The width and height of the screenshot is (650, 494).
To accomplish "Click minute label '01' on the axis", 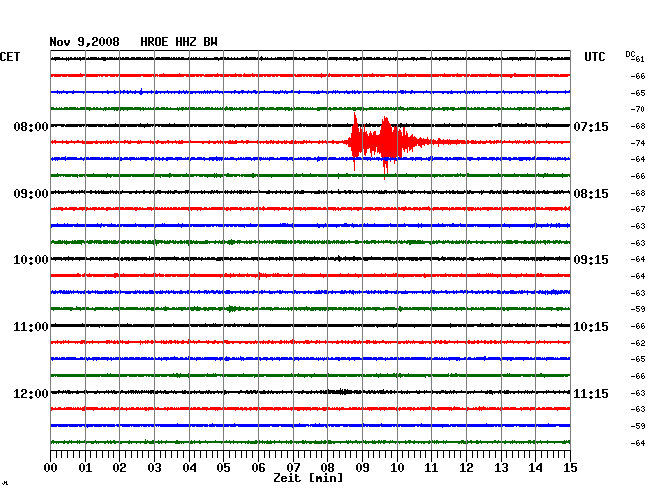I will pyautogui.click(x=85, y=468).
